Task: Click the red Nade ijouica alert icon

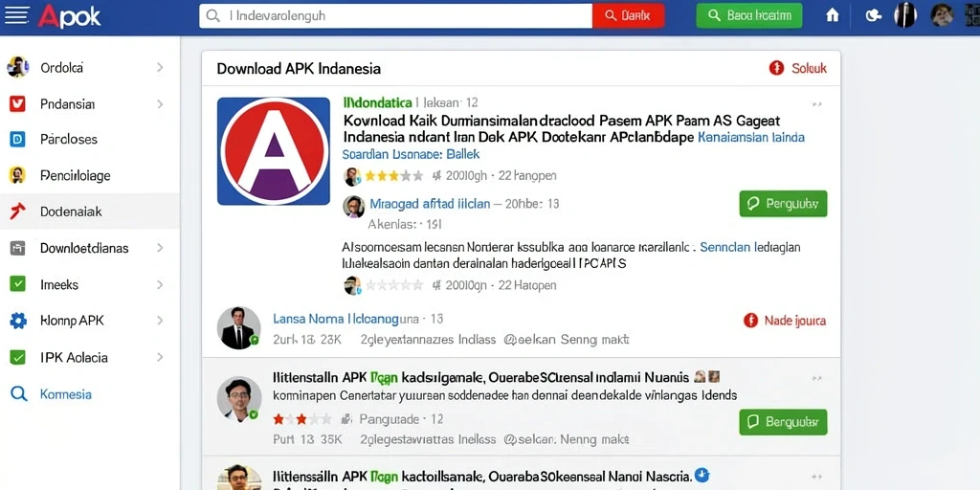Action: [x=750, y=321]
